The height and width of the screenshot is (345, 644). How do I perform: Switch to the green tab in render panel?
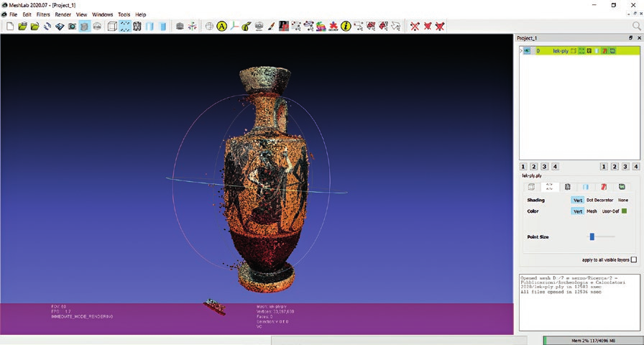coord(622,187)
